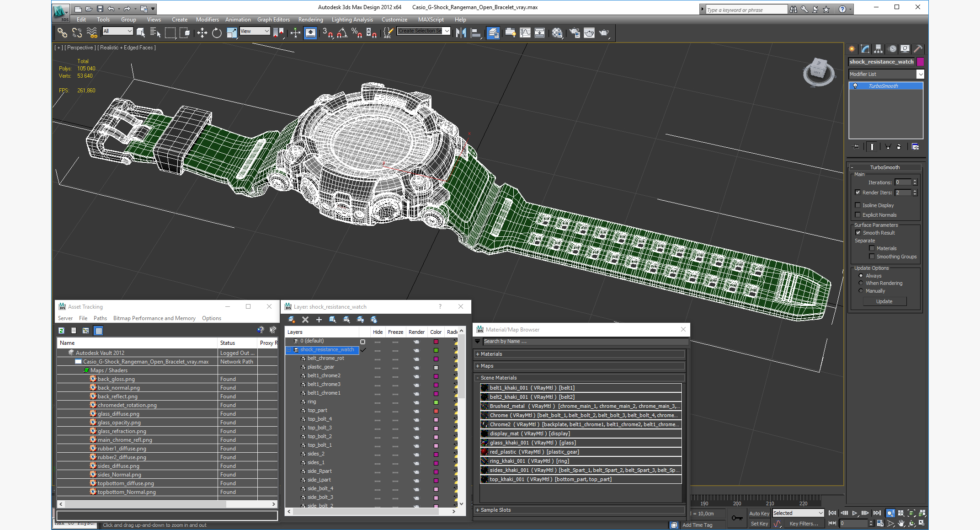Collapse the Scene Materials rollout
Screen dimensions: 980x530
580,378
